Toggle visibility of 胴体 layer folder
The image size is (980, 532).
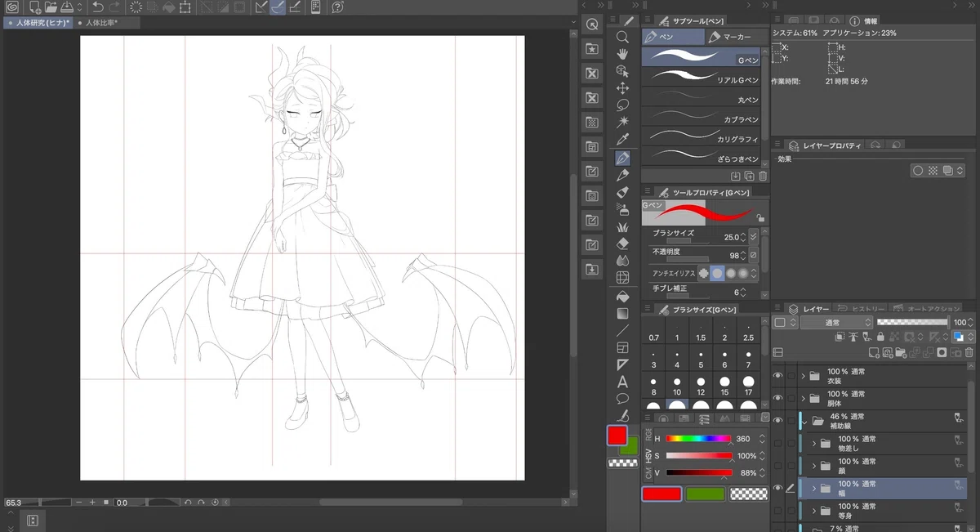pos(777,398)
